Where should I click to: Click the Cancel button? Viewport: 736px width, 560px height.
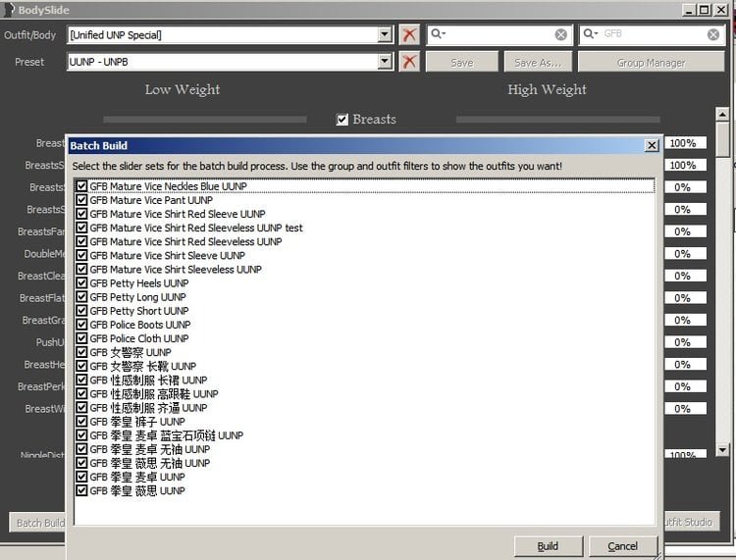tap(623, 546)
